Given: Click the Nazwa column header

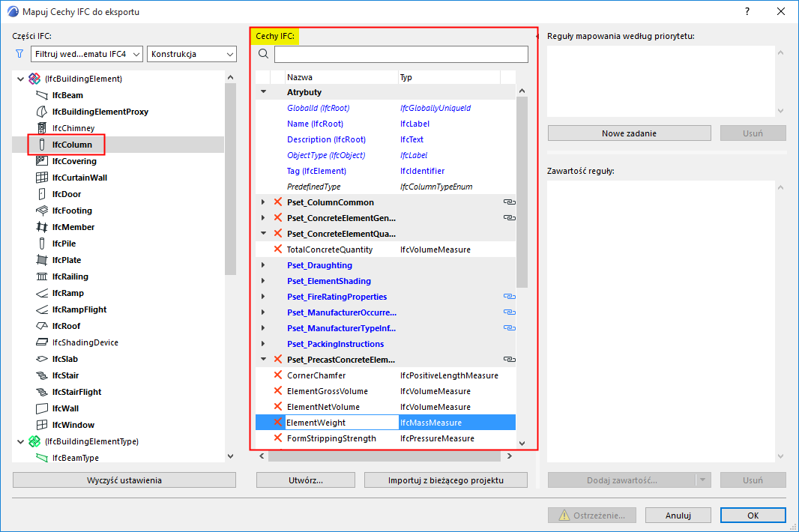Looking at the screenshot, I should 341,77.
